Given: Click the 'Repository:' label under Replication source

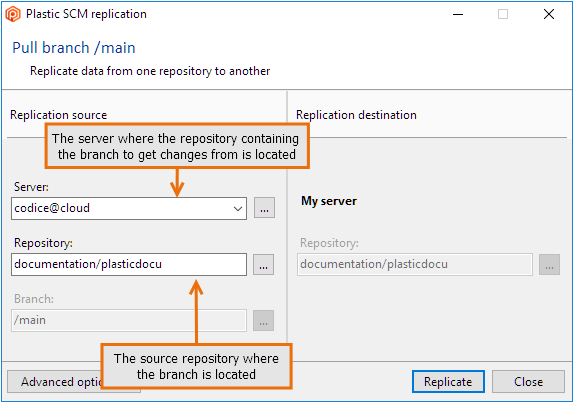Looking at the screenshot, I should click(x=44, y=243).
